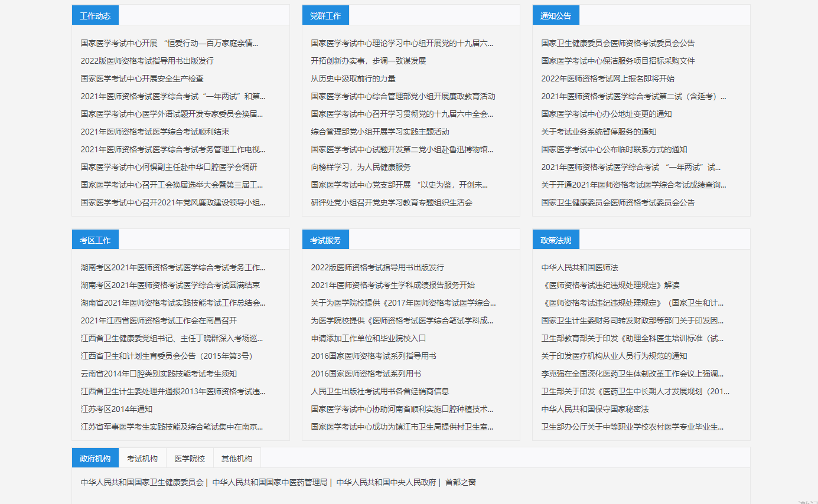
Task: Visit the 首都之窗 link
Action: (461, 482)
